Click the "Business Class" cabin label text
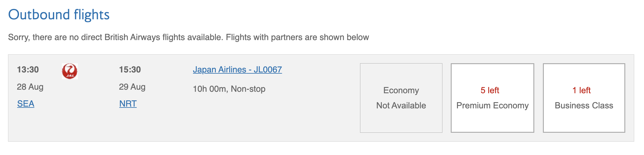 [x=584, y=105]
